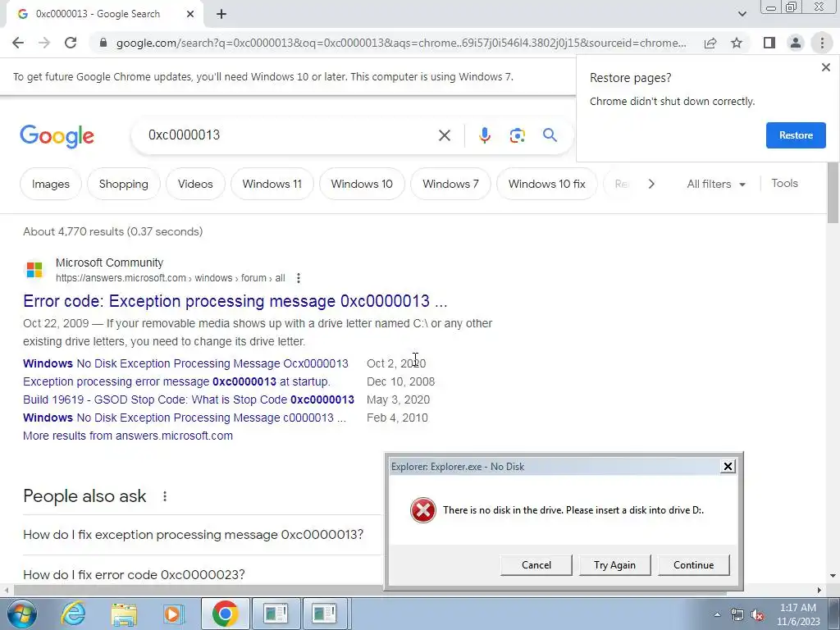Open Build 19619 GSOD Stop Code link
Image resolution: width=840 pixels, height=630 pixels.
tap(189, 399)
